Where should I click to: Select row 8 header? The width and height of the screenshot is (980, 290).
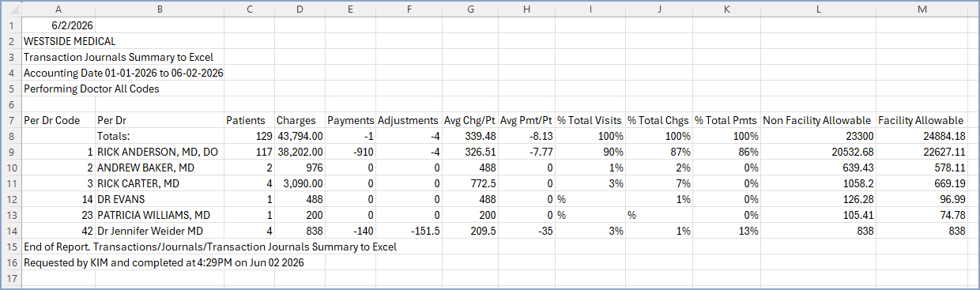click(x=11, y=136)
